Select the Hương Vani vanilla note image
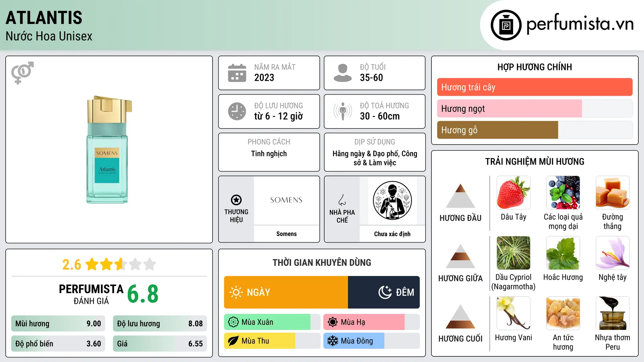644x362 pixels. click(514, 313)
